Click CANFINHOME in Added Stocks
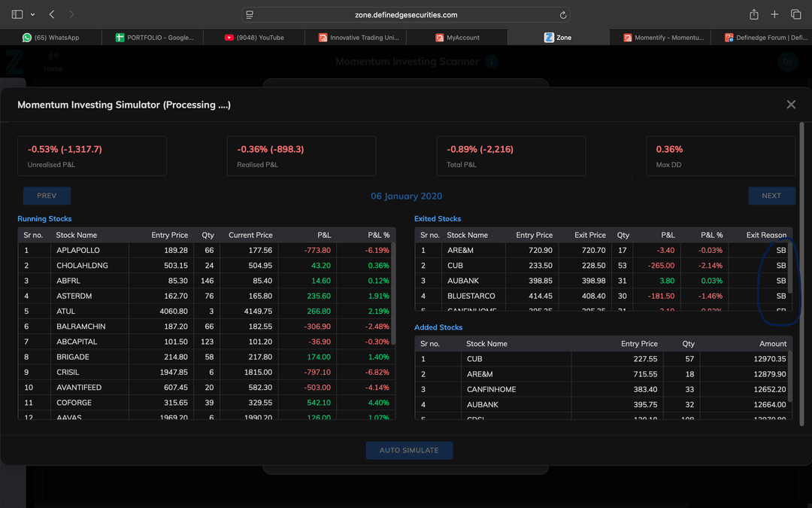The height and width of the screenshot is (508, 812). 491,389
